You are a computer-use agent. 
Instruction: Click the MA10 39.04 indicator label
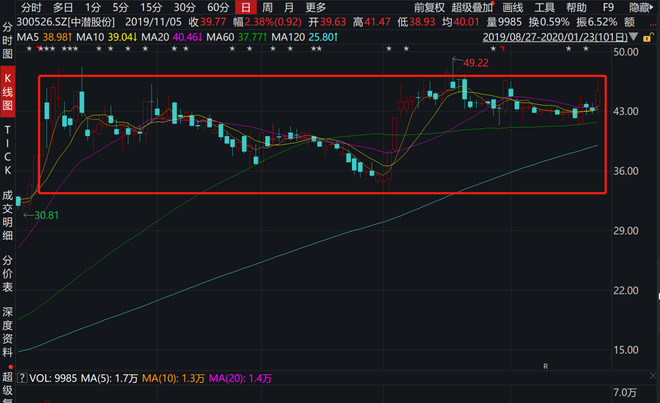click(106, 37)
